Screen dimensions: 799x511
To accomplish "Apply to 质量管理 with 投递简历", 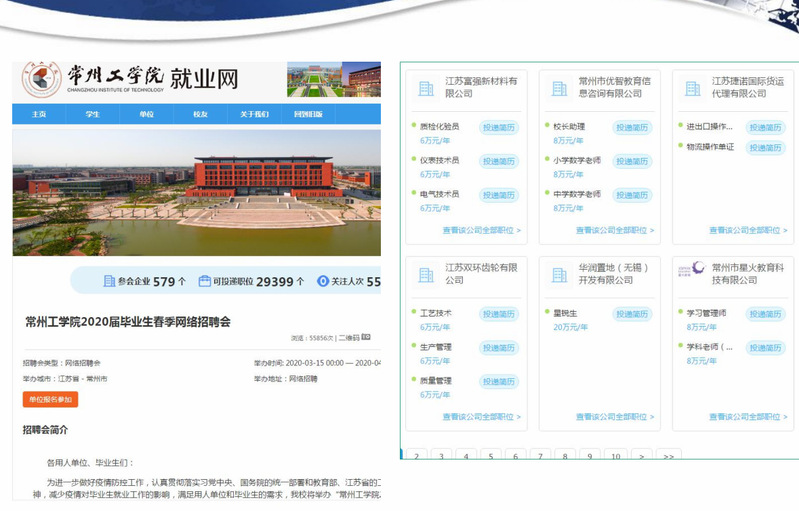I will coord(499,382).
